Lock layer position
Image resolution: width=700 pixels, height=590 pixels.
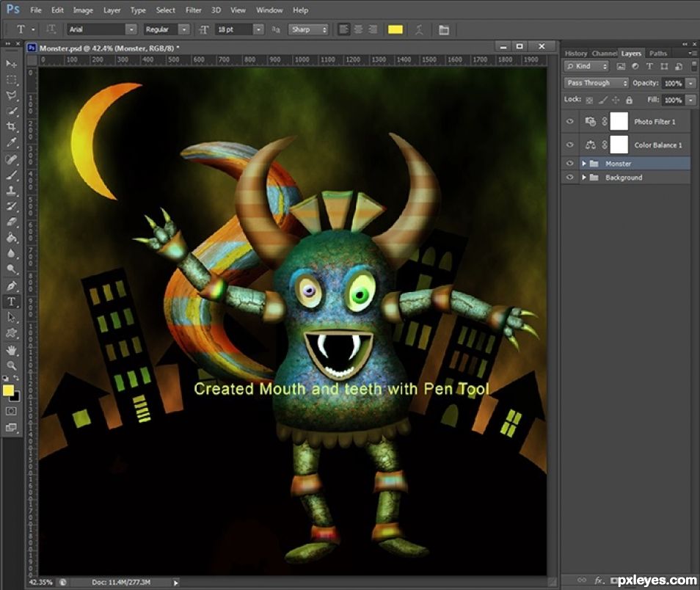point(616,100)
